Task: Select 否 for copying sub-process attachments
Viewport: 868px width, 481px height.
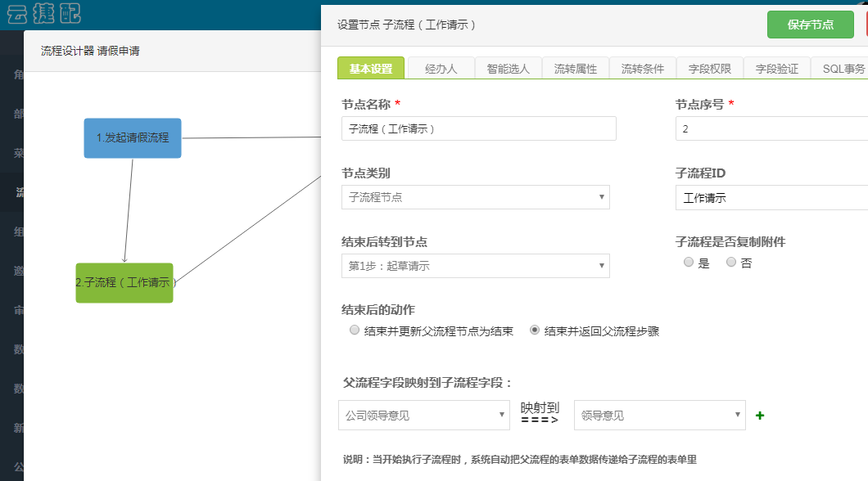Action: pyautogui.click(x=731, y=263)
